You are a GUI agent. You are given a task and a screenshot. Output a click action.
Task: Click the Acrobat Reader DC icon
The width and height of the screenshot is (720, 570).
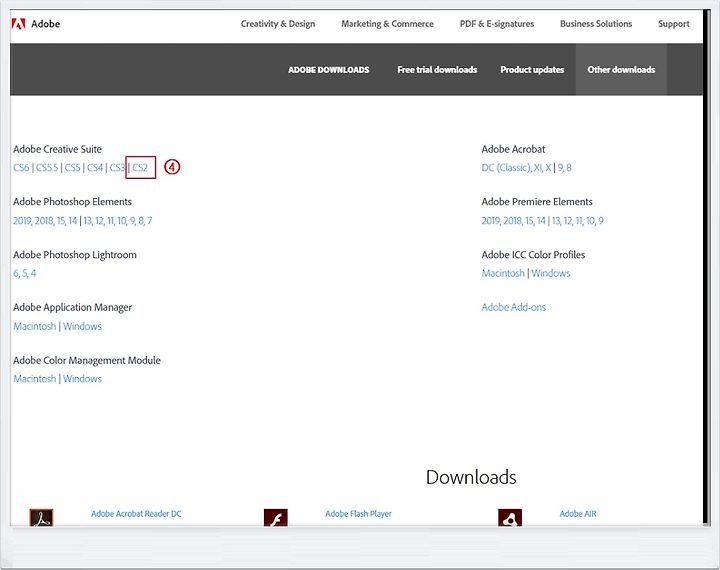click(41, 517)
